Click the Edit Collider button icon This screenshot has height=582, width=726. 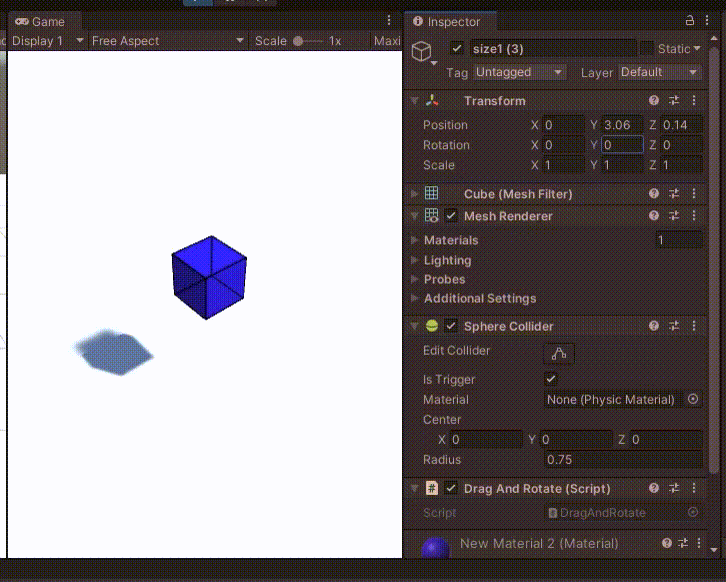[x=559, y=353]
